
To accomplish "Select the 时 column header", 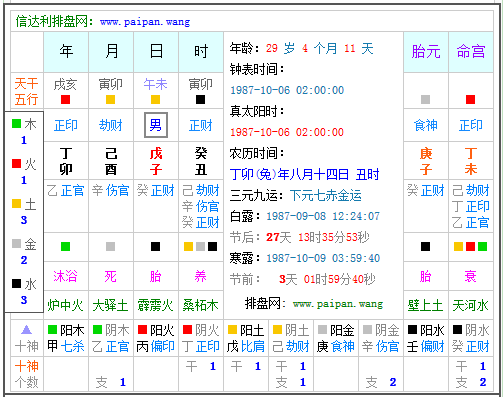I will click(x=201, y=52).
